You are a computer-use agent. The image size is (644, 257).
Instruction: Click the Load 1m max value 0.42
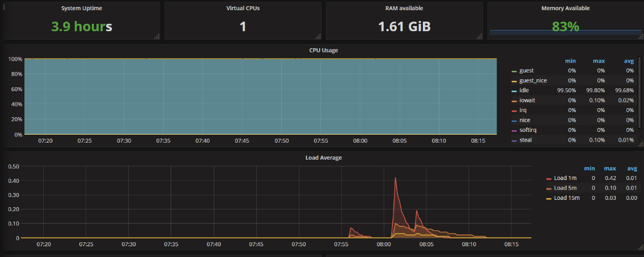pyautogui.click(x=610, y=178)
